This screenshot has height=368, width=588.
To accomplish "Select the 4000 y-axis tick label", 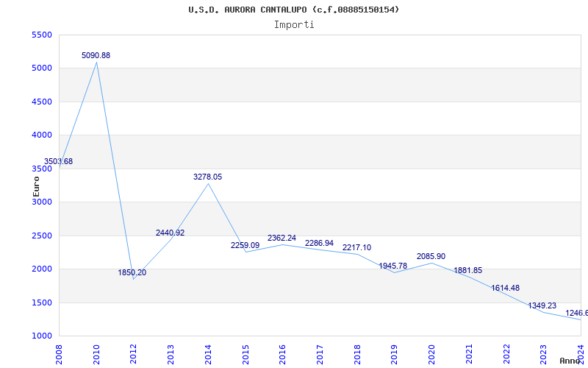I will [42, 135].
